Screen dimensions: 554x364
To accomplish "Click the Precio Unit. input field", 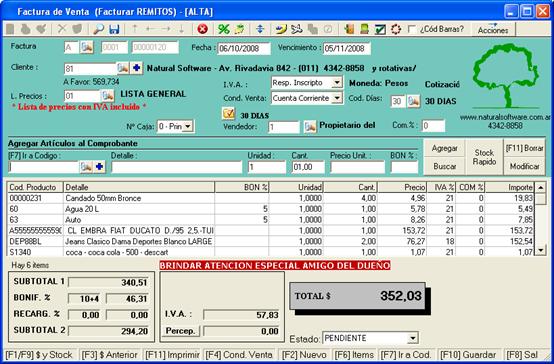I will click(x=358, y=167).
